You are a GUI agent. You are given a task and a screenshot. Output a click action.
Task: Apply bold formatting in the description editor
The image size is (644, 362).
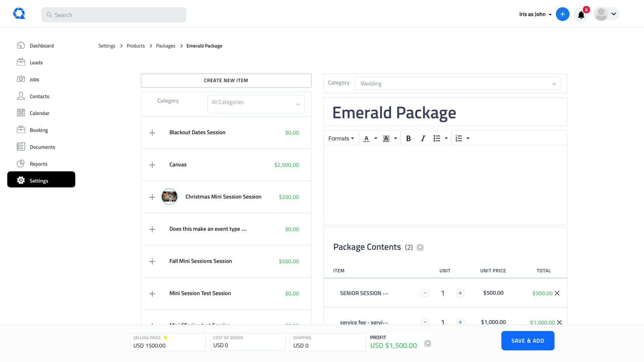409,138
